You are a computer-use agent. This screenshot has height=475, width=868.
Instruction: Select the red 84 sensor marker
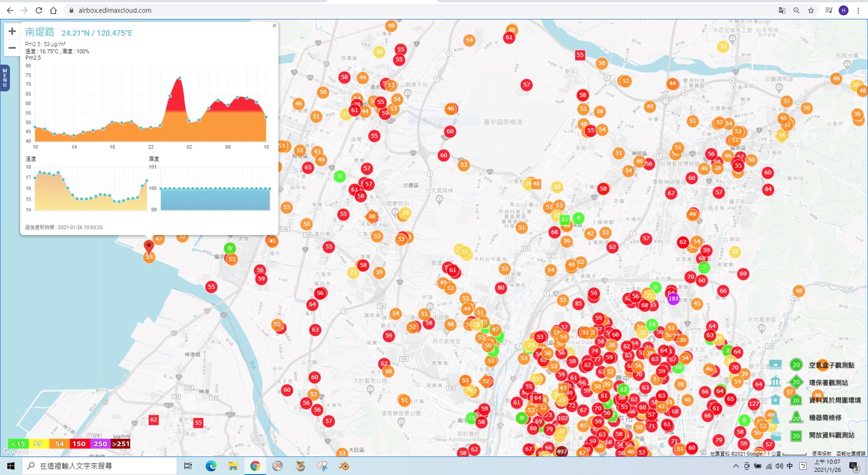pos(768,189)
